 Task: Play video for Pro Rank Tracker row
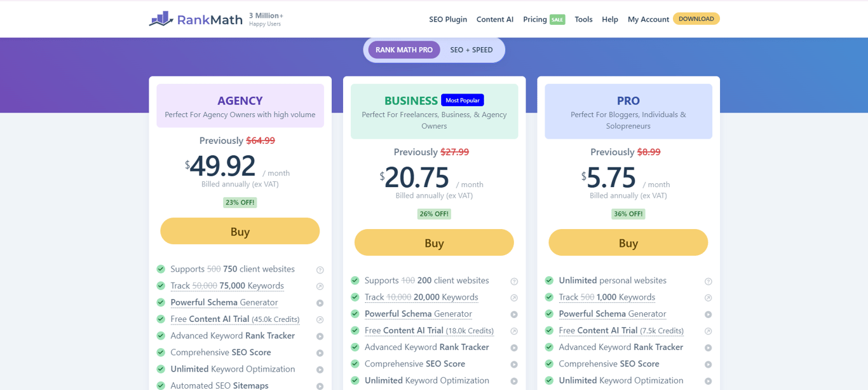point(709,347)
